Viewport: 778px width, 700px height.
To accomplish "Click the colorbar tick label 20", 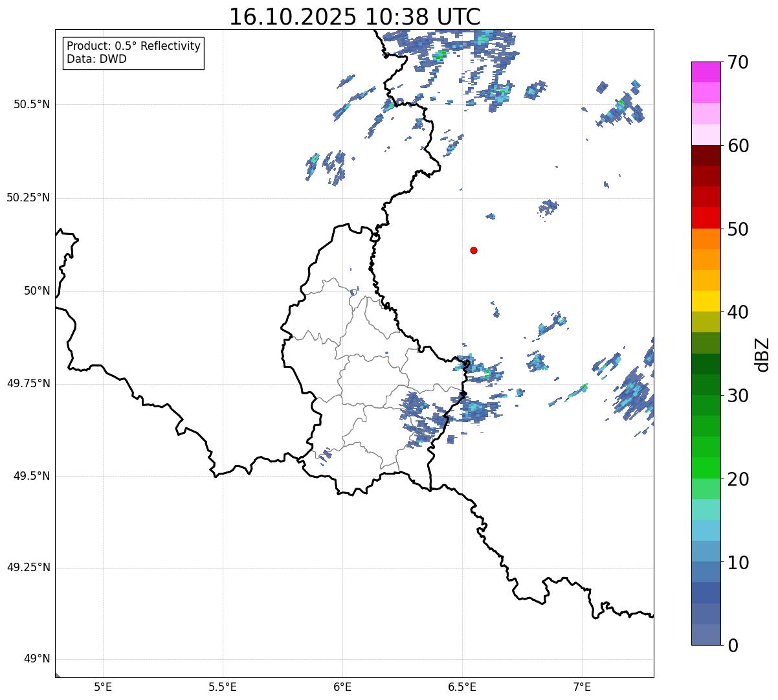I will pyautogui.click(x=738, y=480).
